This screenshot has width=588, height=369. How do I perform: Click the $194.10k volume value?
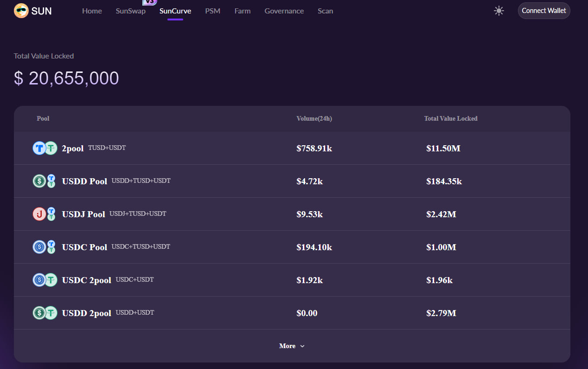coord(314,247)
